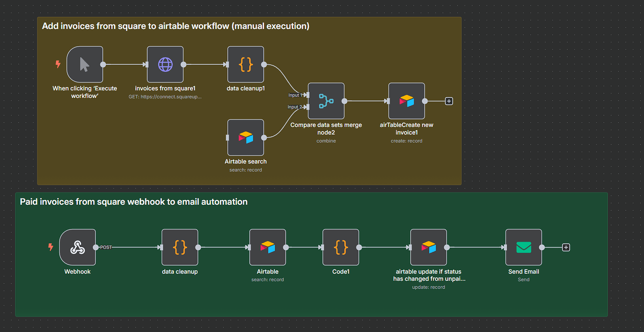Open the "Compare data sets merge node2"
The image size is (644, 332).
[326, 101]
